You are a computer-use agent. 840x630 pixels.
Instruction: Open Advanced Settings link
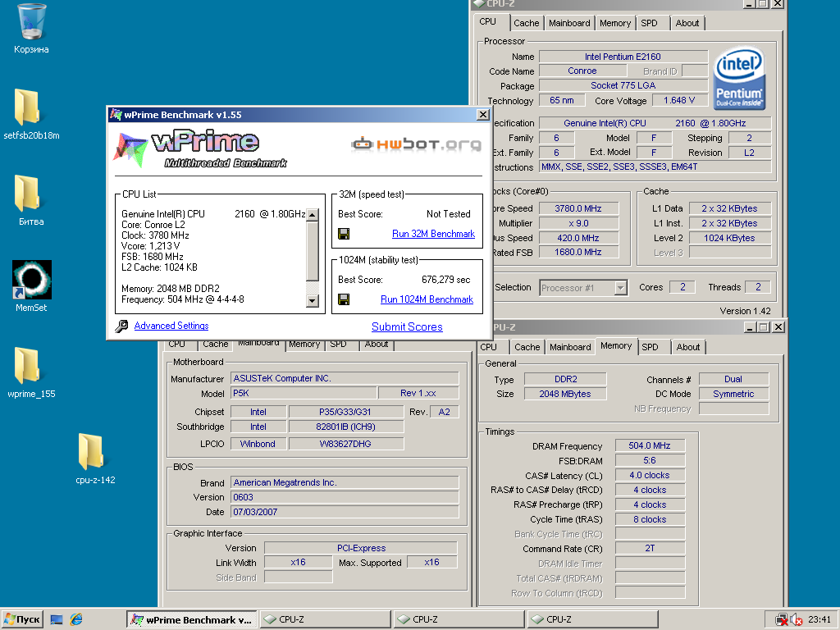[171, 326]
